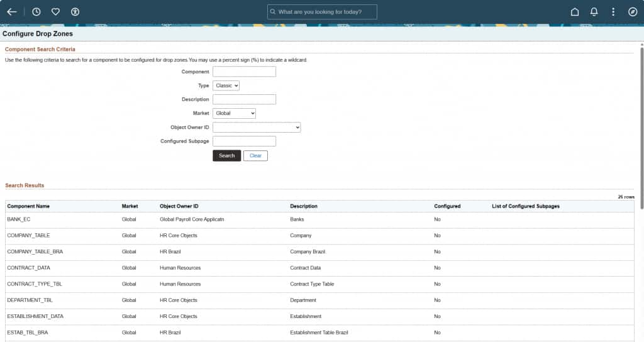Click Global Payroll Core Applicatn cell

tap(192, 219)
